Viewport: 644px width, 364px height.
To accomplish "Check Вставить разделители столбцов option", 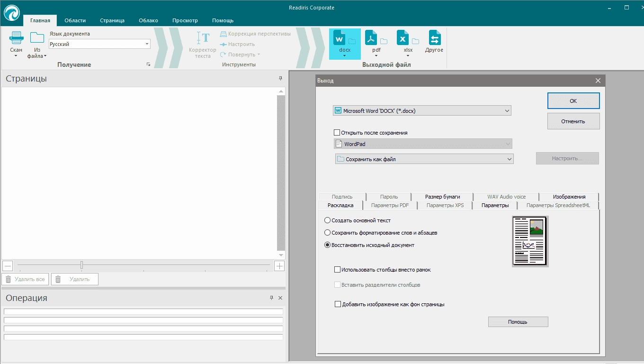I will (x=338, y=285).
